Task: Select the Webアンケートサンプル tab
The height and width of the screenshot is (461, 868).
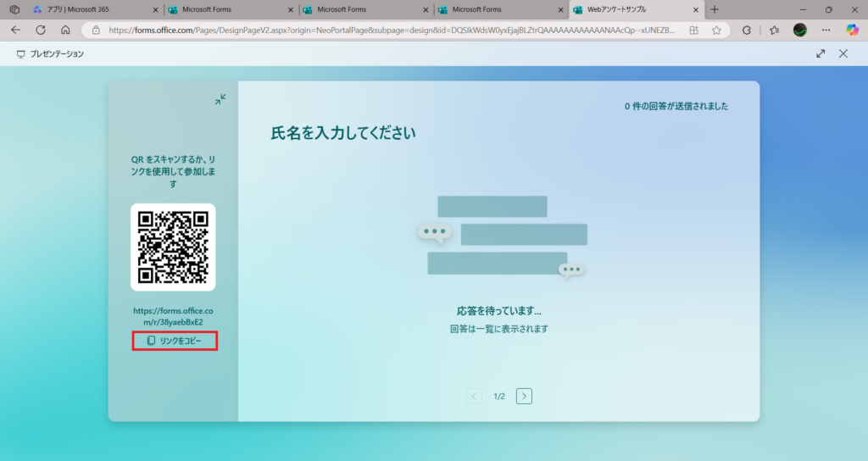Action: (x=637, y=9)
